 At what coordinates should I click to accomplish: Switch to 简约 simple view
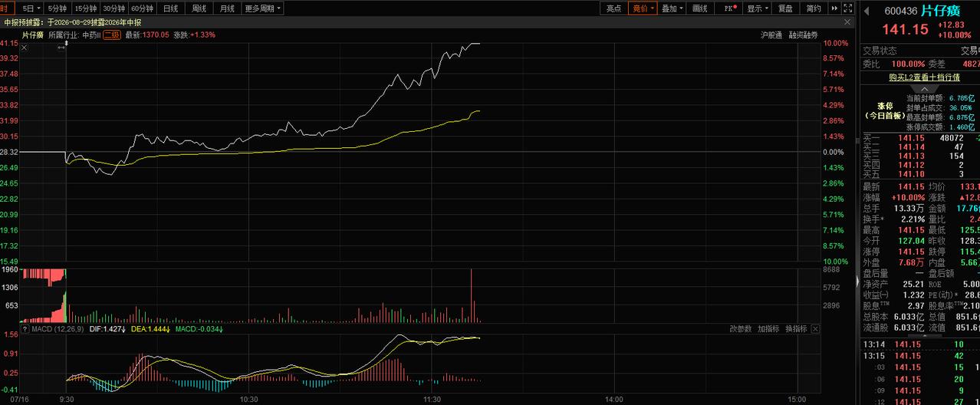[x=814, y=8]
